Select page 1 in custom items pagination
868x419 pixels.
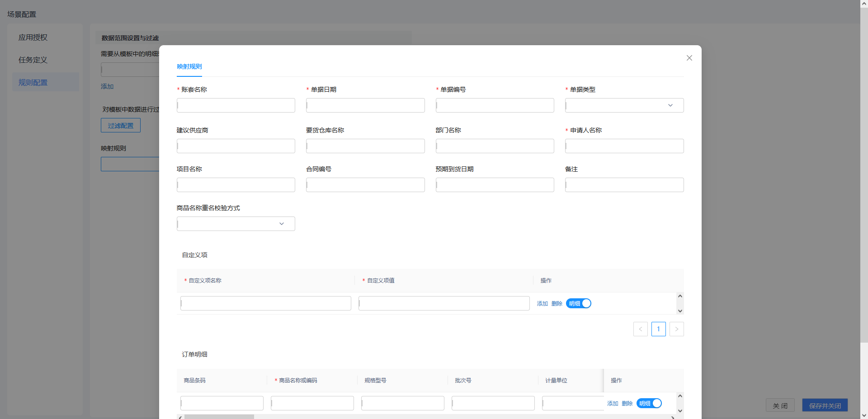(x=659, y=329)
